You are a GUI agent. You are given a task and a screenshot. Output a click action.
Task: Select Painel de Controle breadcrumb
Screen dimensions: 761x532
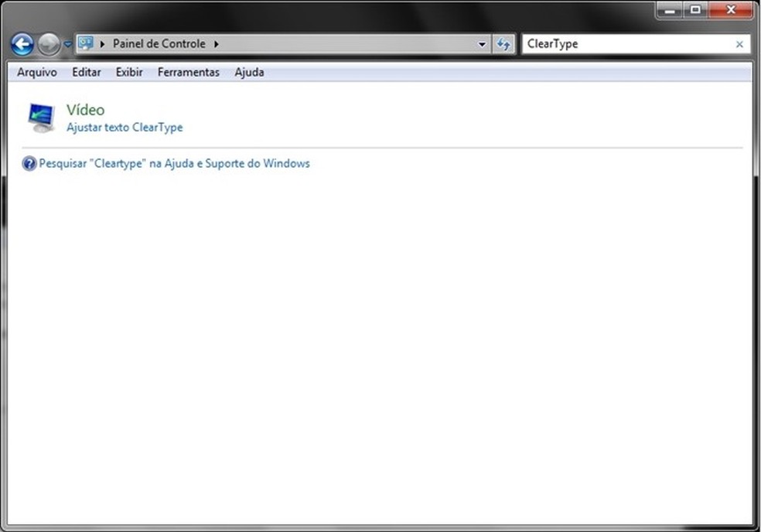pyautogui.click(x=159, y=43)
